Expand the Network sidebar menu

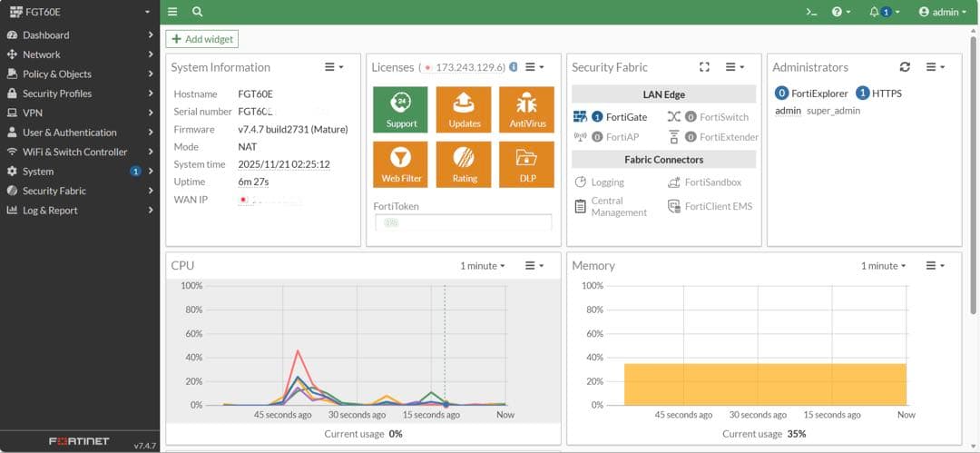(80, 54)
